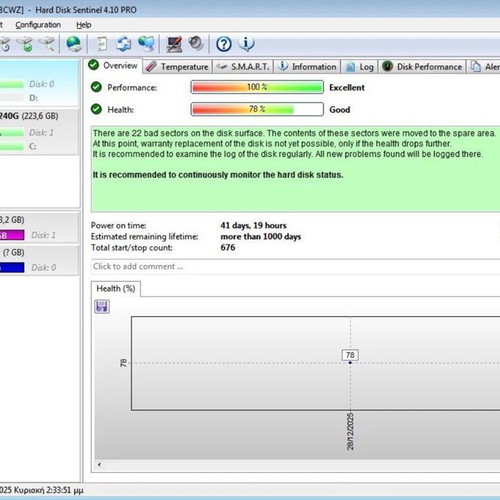This screenshot has width=500, height=500.
Task: Click the graph's left scroll arrow
Action: tap(99, 464)
